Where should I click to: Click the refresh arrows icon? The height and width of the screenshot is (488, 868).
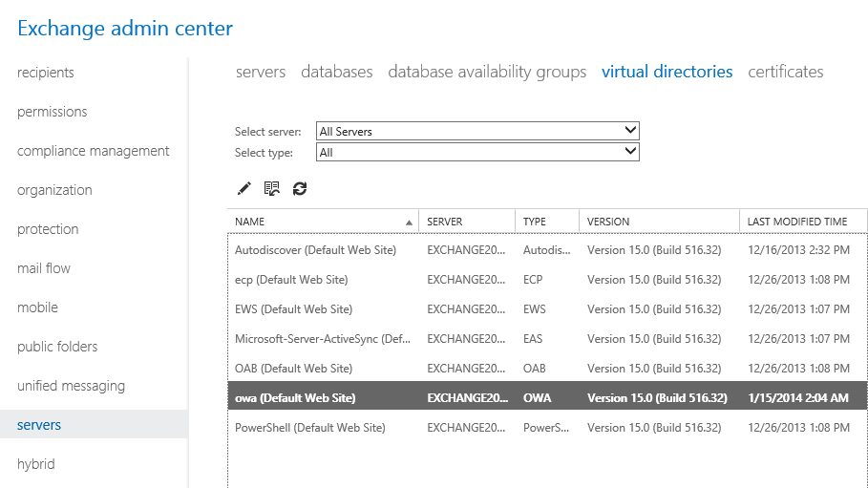tap(300, 188)
